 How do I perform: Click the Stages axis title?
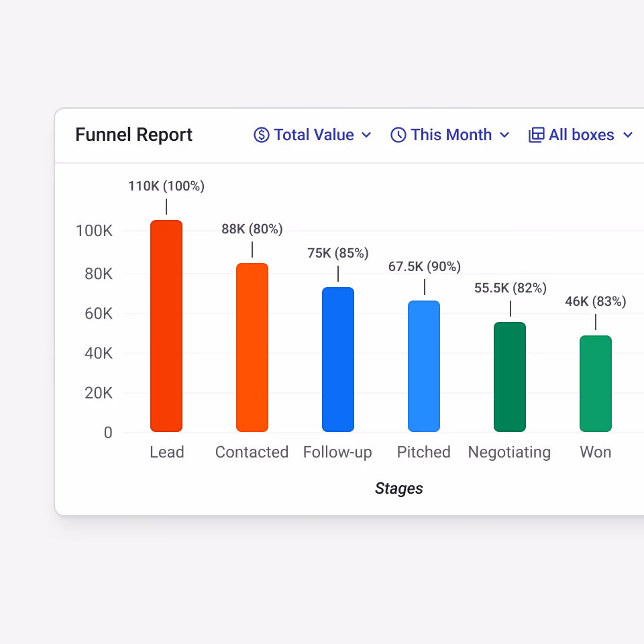[398, 489]
